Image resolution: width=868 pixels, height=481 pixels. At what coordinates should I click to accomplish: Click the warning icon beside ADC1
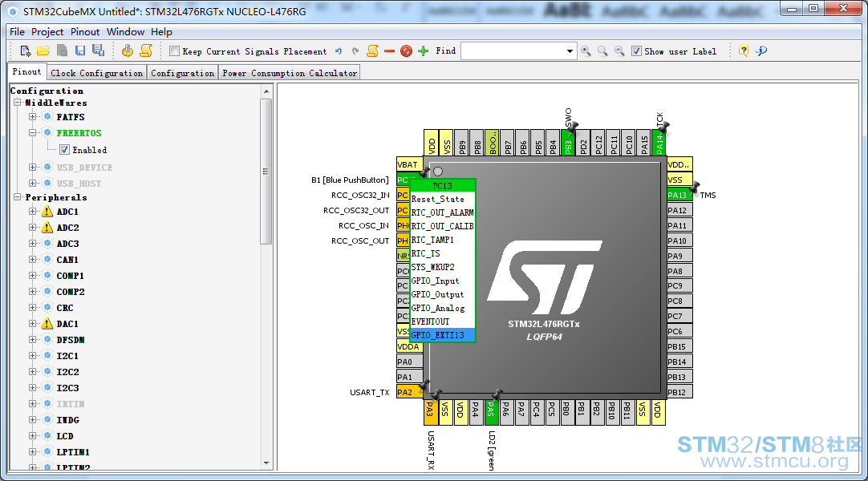coord(47,211)
